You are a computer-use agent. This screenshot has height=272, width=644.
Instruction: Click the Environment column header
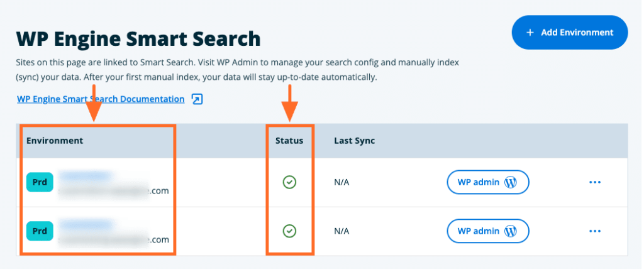[x=55, y=141]
